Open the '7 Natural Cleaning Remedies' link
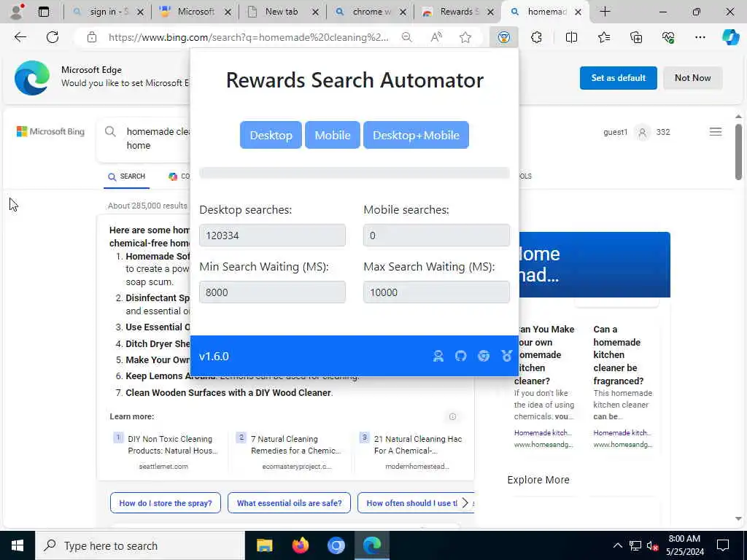The image size is (747, 560). pos(296,445)
